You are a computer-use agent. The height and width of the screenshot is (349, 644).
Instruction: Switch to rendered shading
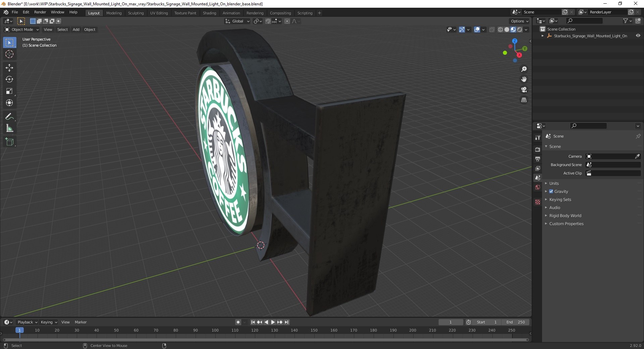click(520, 30)
